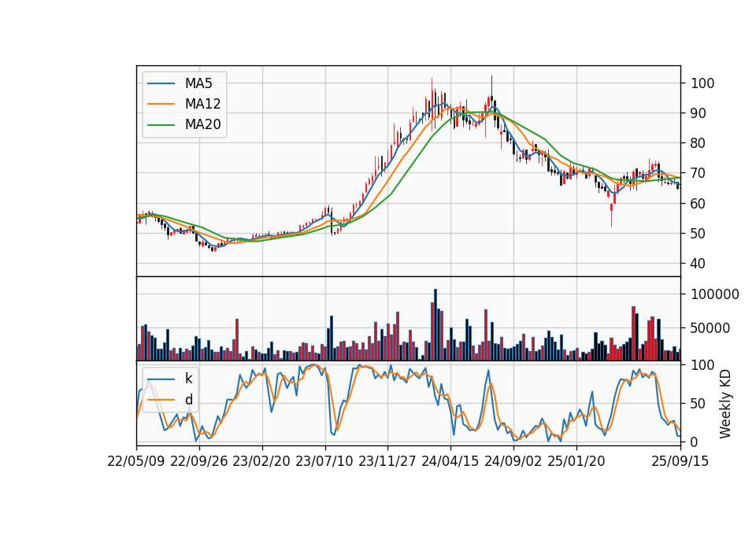
Task: Click the 25/09/15 date tick label
Action: 680,461
